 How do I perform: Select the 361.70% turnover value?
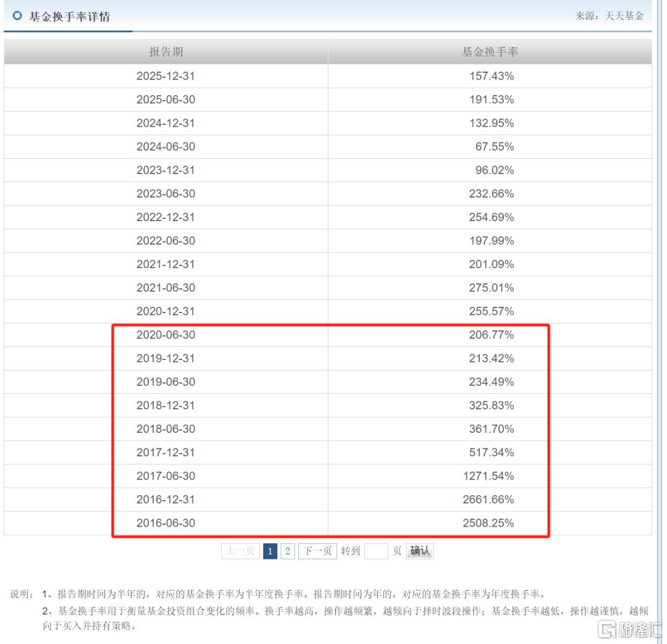coord(492,429)
